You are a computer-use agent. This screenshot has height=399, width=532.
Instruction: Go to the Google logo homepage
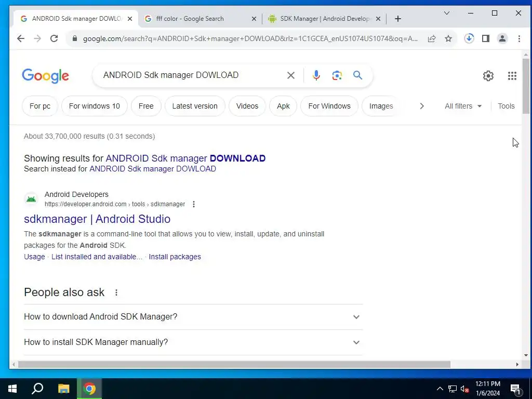(x=46, y=76)
